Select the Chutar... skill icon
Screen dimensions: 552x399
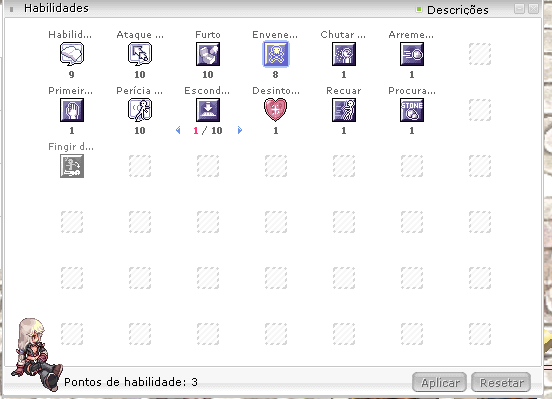[344, 54]
